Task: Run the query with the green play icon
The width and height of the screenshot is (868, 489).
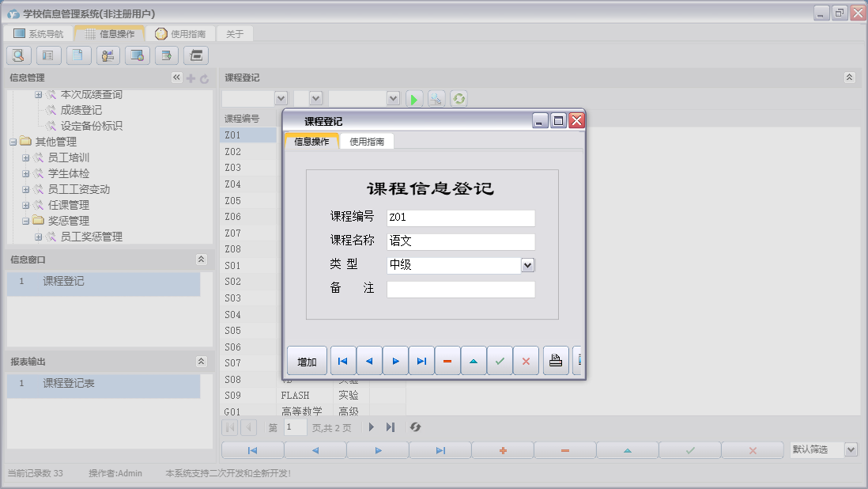Action: 414,98
